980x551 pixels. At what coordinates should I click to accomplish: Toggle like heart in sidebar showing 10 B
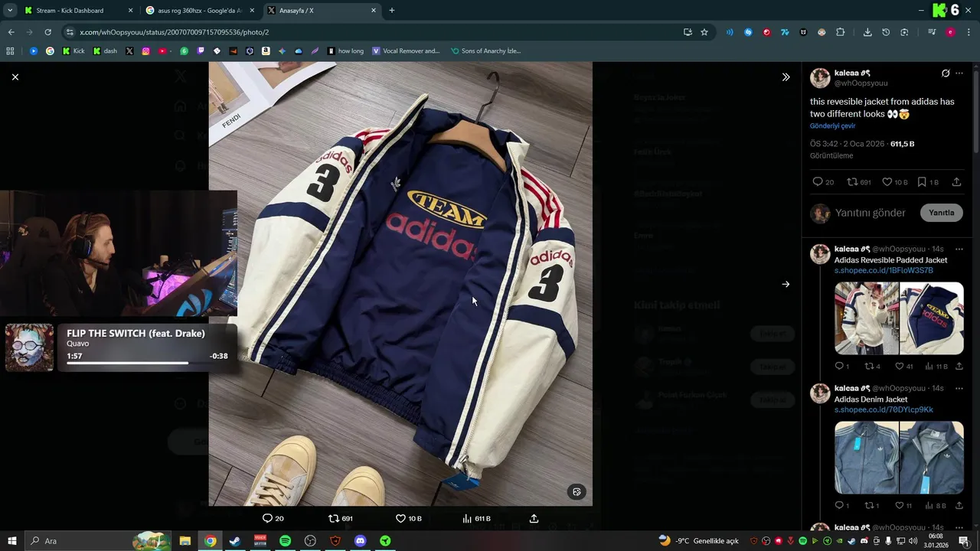click(887, 182)
